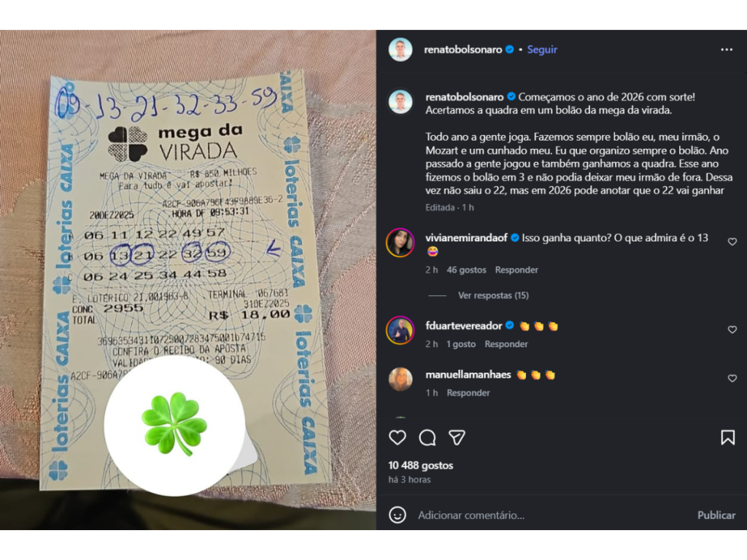Share post using paper plane icon

point(457,437)
